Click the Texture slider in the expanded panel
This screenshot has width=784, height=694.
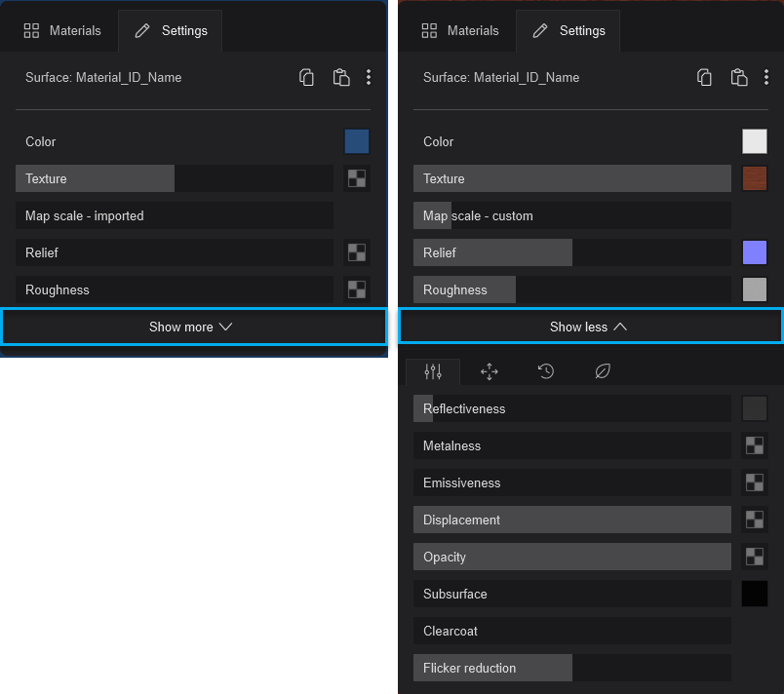572,178
